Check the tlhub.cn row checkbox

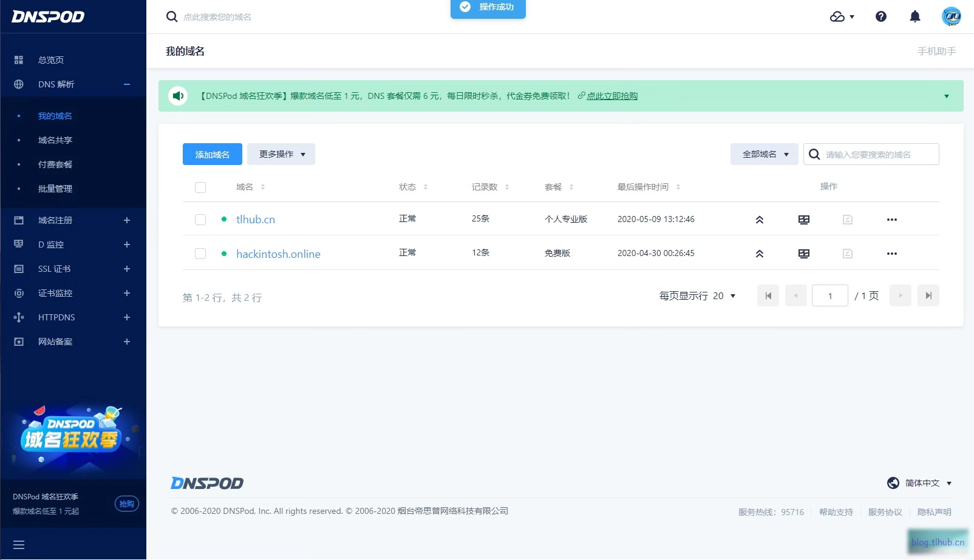click(x=200, y=220)
